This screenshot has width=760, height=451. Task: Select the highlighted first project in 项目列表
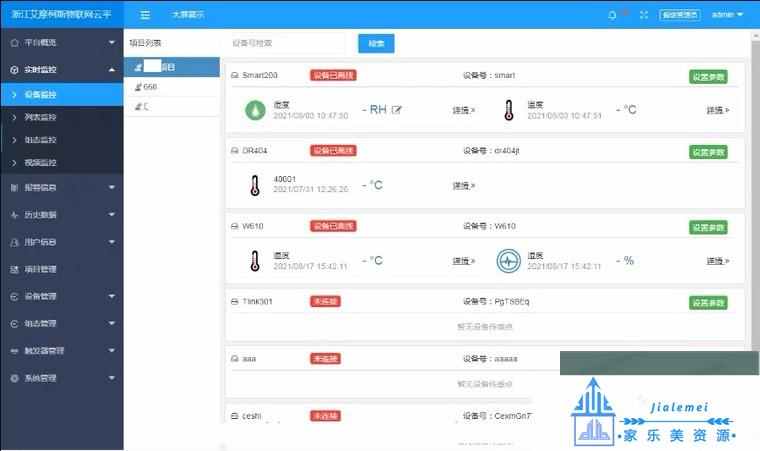(x=172, y=67)
